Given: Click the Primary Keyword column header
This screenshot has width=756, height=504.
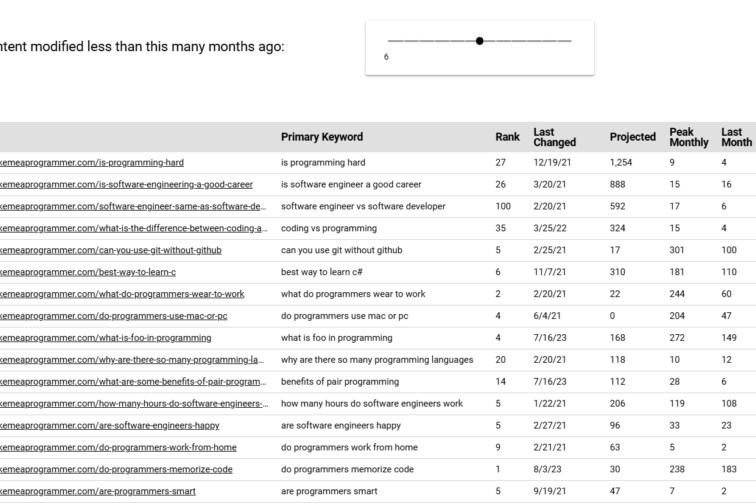Looking at the screenshot, I should point(321,137).
